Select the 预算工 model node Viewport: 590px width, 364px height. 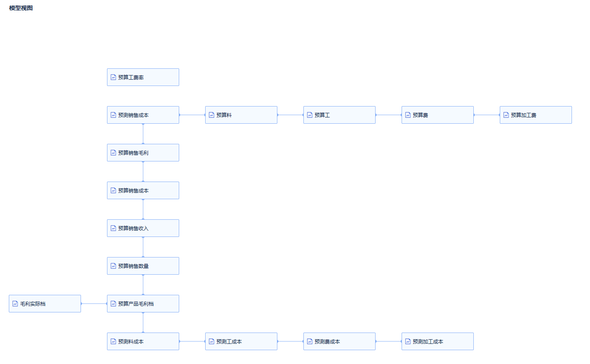pyautogui.click(x=339, y=115)
